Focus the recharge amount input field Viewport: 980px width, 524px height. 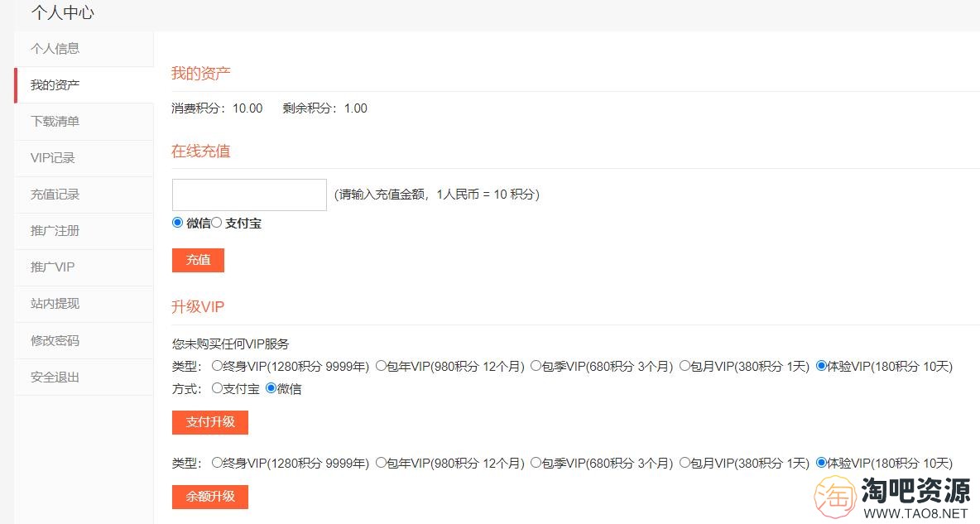pyautogui.click(x=249, y=195)
